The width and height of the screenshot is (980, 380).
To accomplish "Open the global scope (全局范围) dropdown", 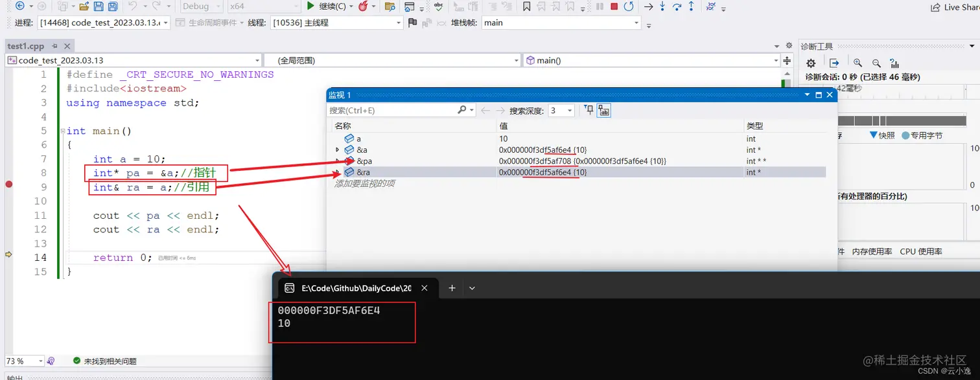I will (393, 60).
